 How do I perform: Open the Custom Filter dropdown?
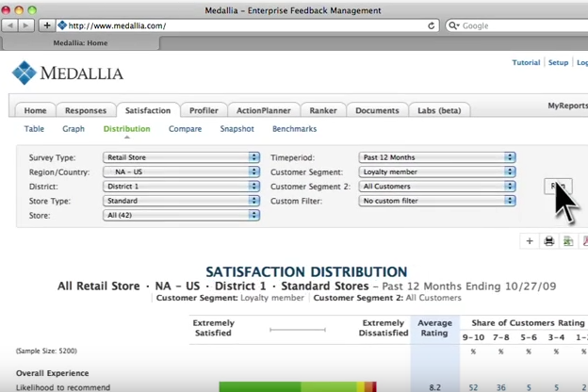click(437, 201)
